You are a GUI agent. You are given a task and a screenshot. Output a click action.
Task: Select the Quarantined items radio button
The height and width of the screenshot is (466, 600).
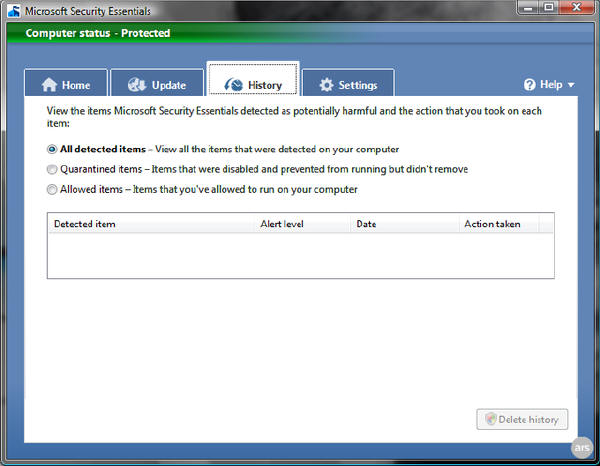coord(52,169)
